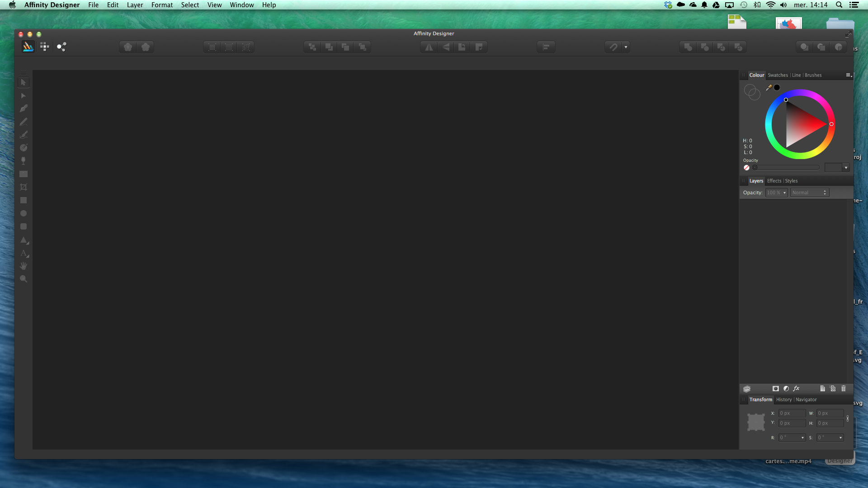Click the Move to Front icon
The width and height of the screenshot is (868, 488).
click(x=363, y=47)
